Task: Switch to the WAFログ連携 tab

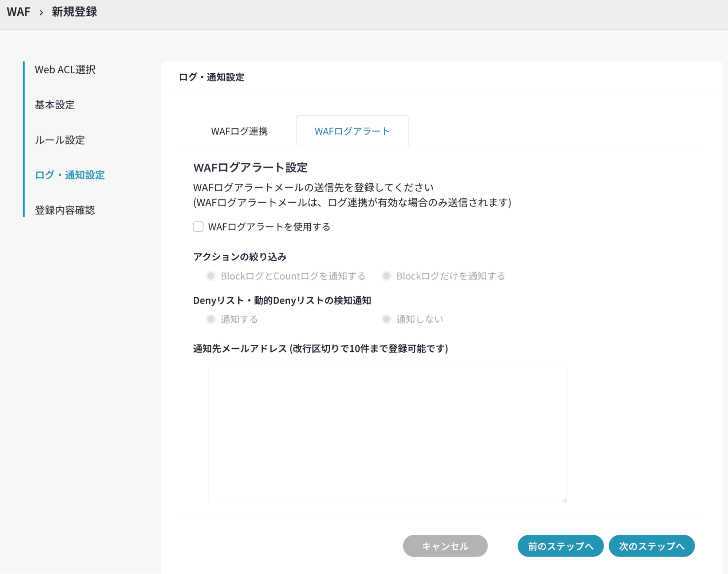Action: tap(239, 131)
